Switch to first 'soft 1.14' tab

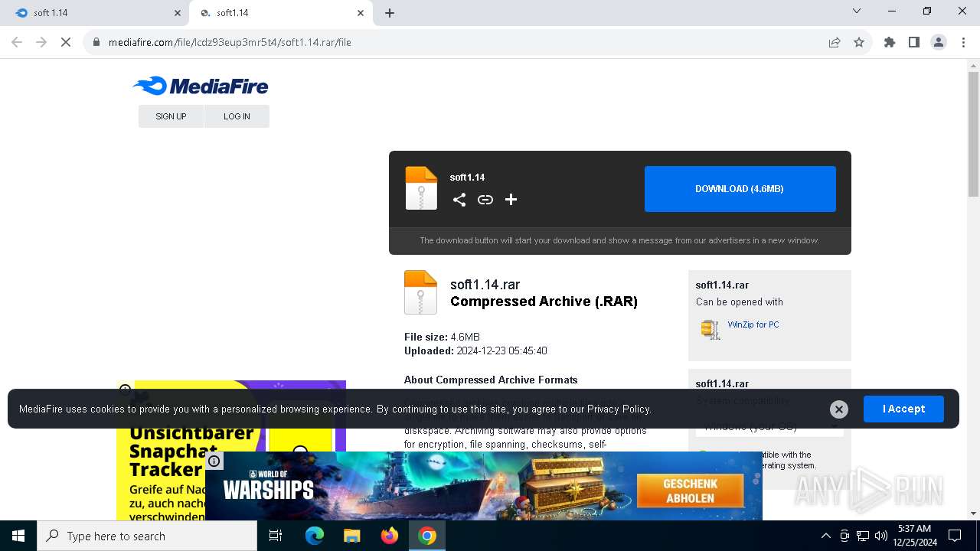[96, 13]
